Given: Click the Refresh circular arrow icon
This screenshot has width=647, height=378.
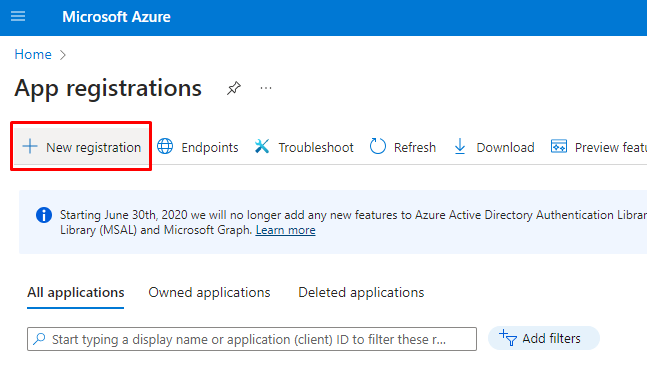Looking at the screenshot, I should [x=378, y=146].
